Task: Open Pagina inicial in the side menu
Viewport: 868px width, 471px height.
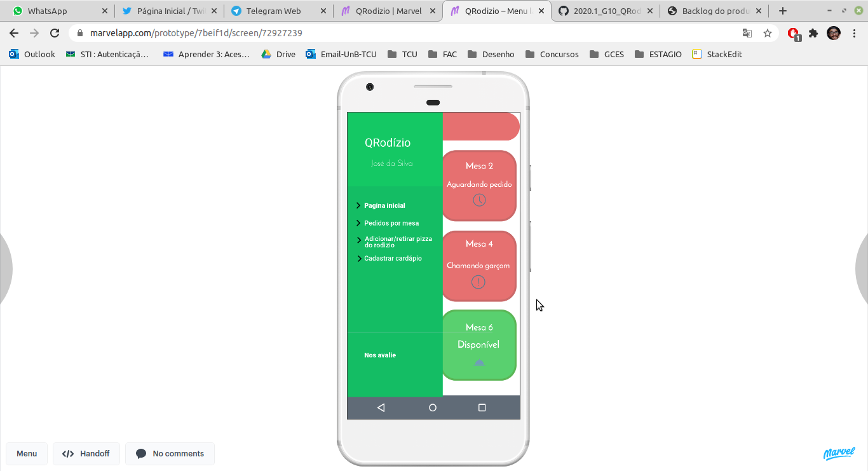Action: point(384,205)
